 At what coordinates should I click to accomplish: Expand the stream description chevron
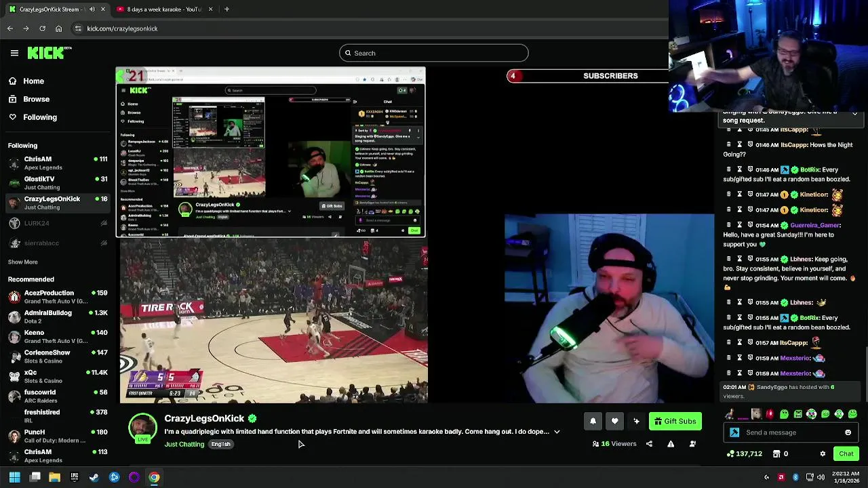[557, 432]
